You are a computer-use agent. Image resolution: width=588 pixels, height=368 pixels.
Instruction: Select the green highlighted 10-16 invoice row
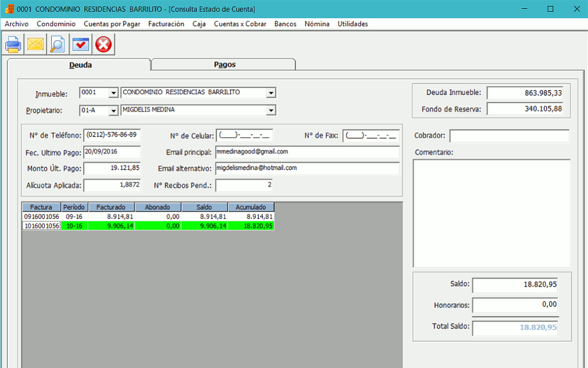coord(147,226)
